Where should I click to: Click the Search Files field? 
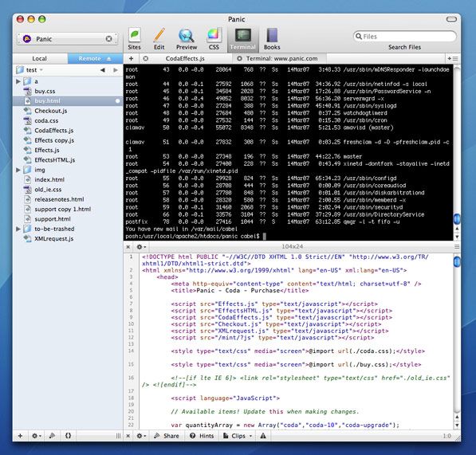[405, 37]
